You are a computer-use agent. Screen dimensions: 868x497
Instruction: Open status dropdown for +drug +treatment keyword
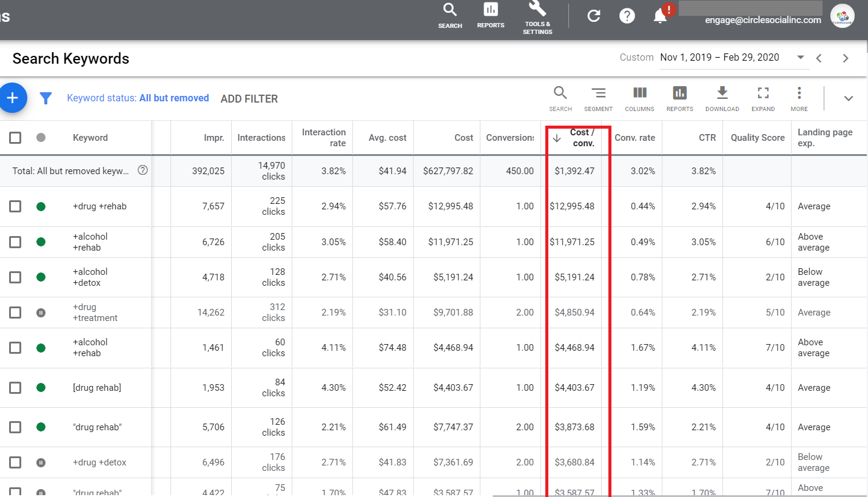pos(41,313)
